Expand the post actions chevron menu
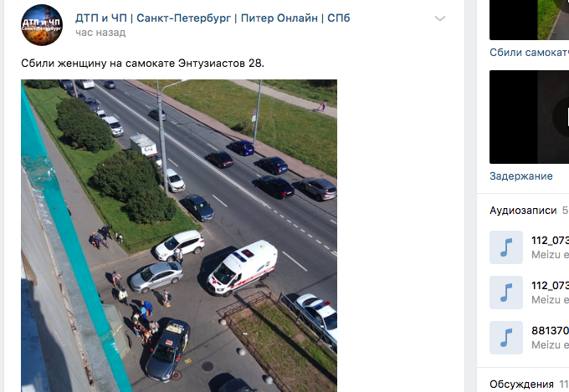This screenshot has width=569, height=392. click(x=440, y=18)
